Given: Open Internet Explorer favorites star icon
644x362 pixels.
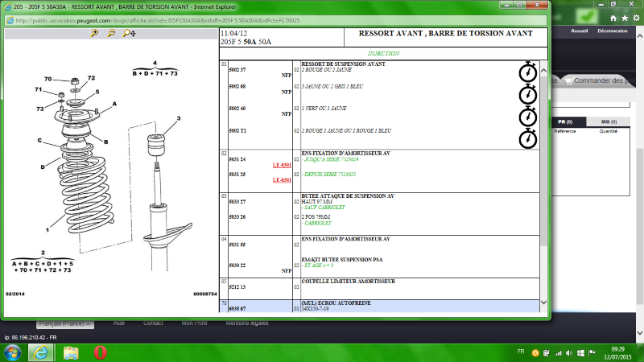Looking at the screenshot, I should pyautogui.click(x=625, y=17).
